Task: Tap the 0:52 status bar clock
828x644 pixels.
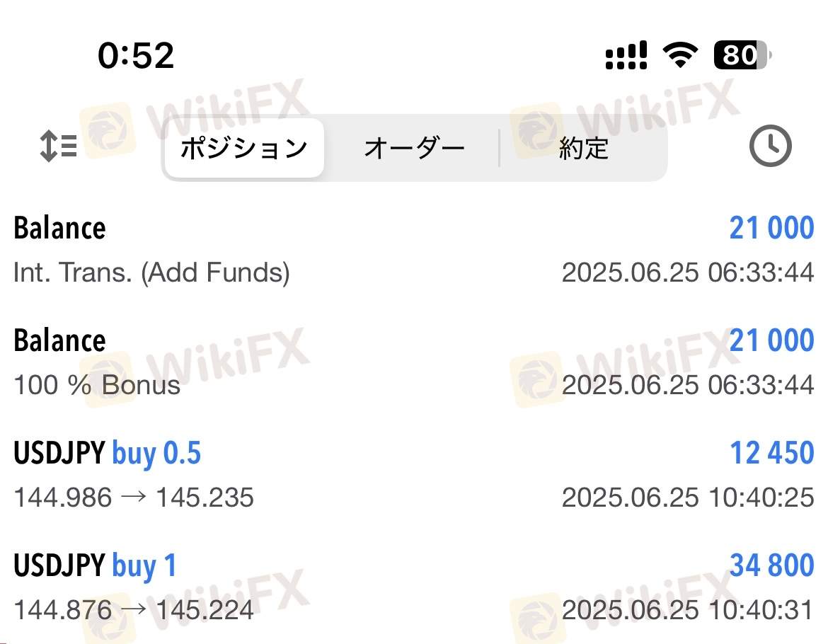Action: [136, 55]
